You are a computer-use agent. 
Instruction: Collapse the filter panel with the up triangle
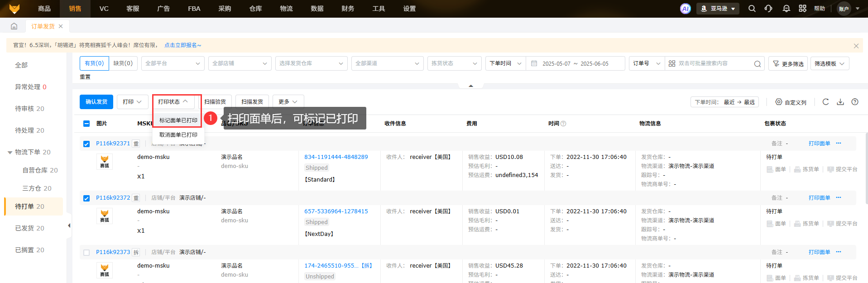pyautogui.click(x=471, y=86)
